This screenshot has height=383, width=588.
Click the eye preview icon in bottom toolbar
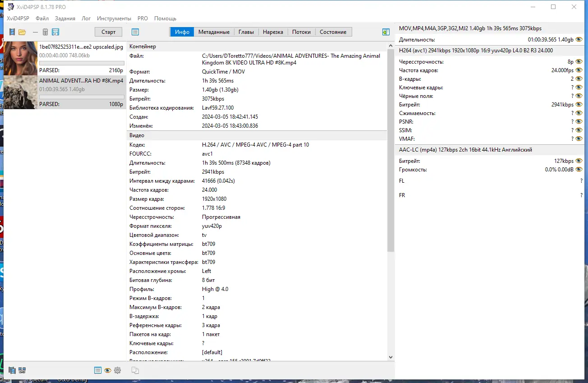click(108, 370)
